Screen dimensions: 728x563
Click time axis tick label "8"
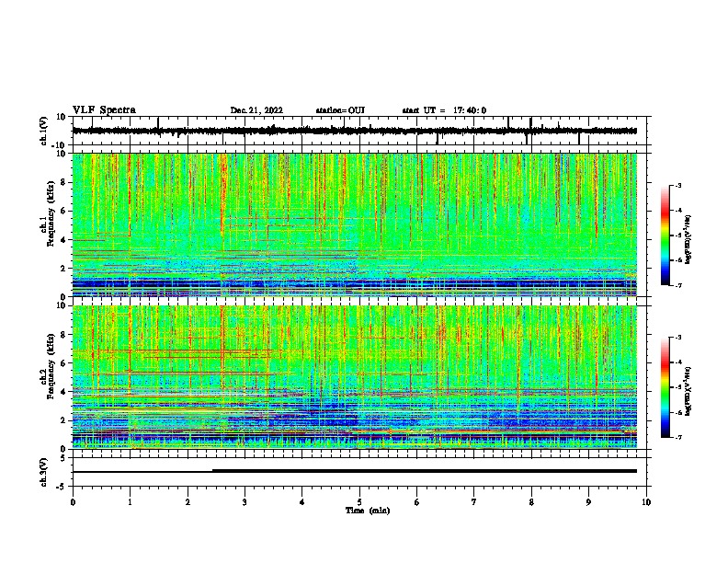(x=531, y=502)
